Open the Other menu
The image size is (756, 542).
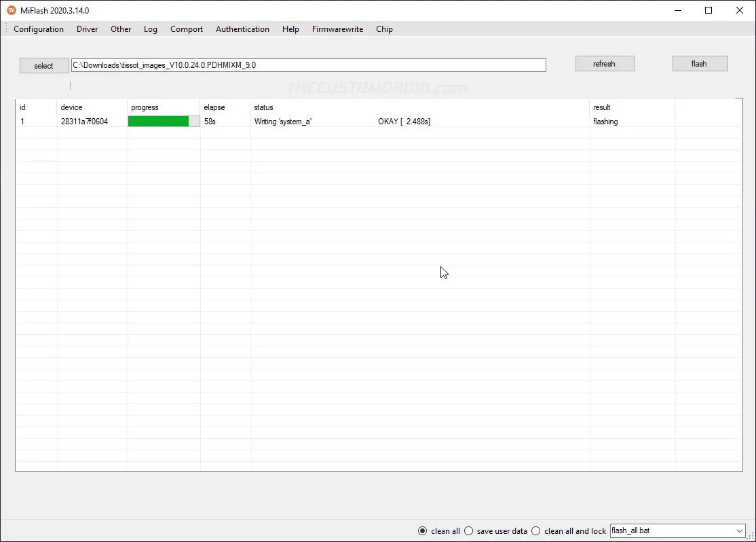click(x=120, y=29)
